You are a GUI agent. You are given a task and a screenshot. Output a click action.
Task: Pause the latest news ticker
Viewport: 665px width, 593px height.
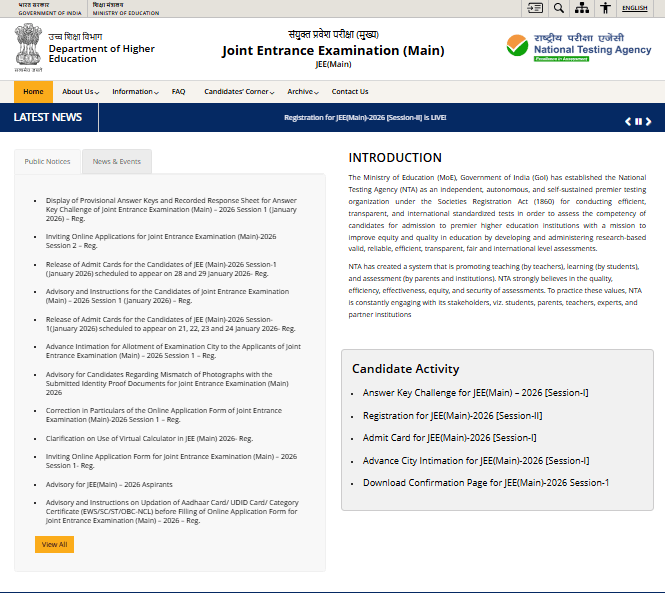click(638, 122)
